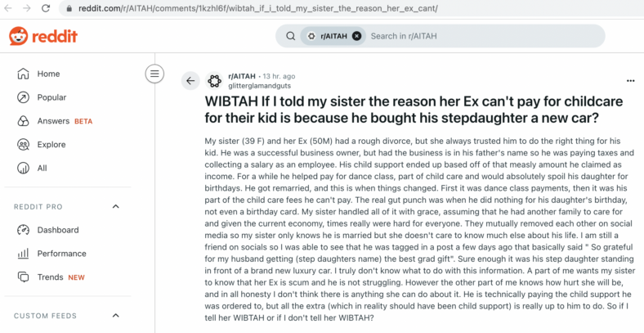The width and height of the screenshot is (644, 333).
Task: Open the Home feed icon
Action: (23, 74)
